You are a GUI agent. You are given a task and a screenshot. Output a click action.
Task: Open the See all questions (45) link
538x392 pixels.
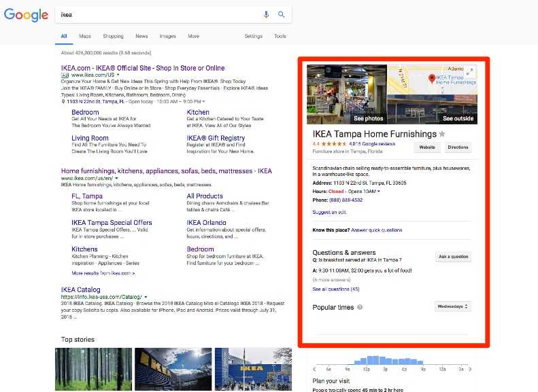(336, 289)
